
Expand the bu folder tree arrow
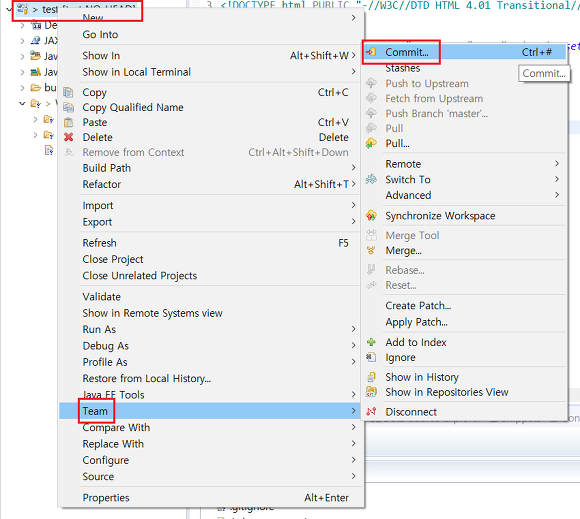[22, 88]
